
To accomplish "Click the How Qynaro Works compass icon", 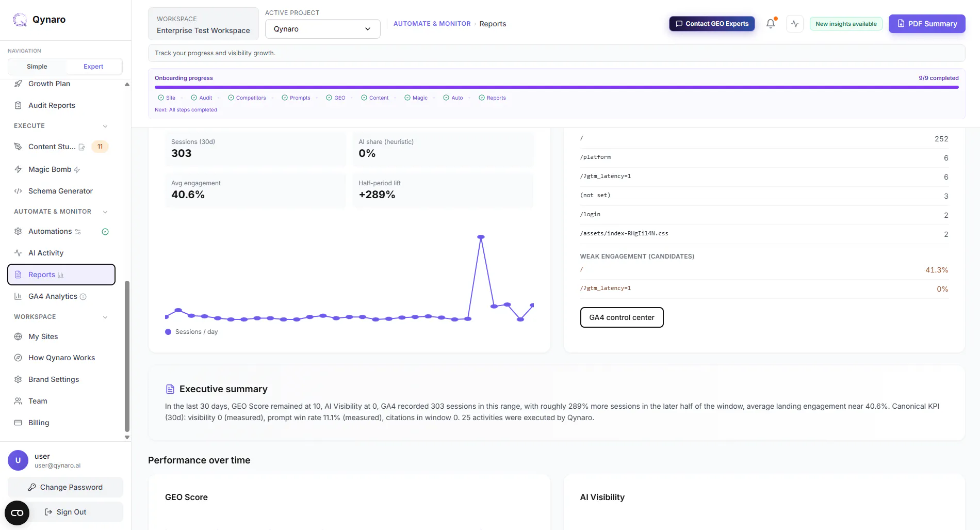I will (x=18, y=358).
